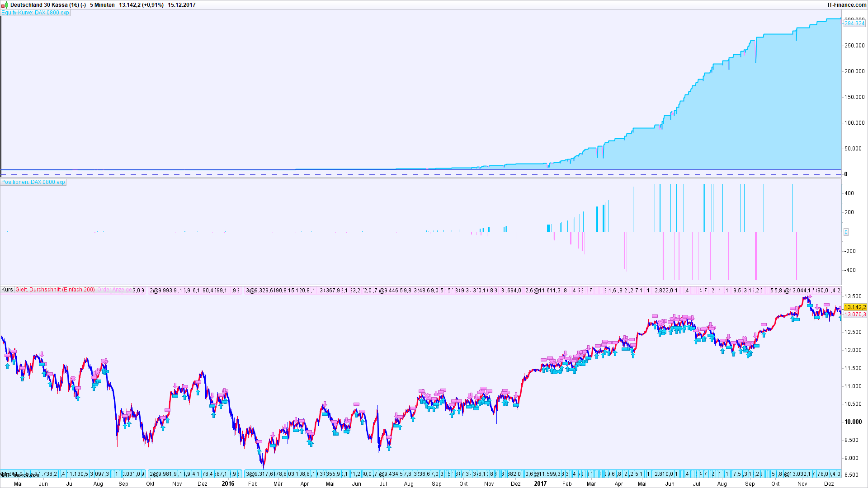
Task: Open Gleit. Durchschnitt (Einfach 200) settings
Action: tap(55, 290)
